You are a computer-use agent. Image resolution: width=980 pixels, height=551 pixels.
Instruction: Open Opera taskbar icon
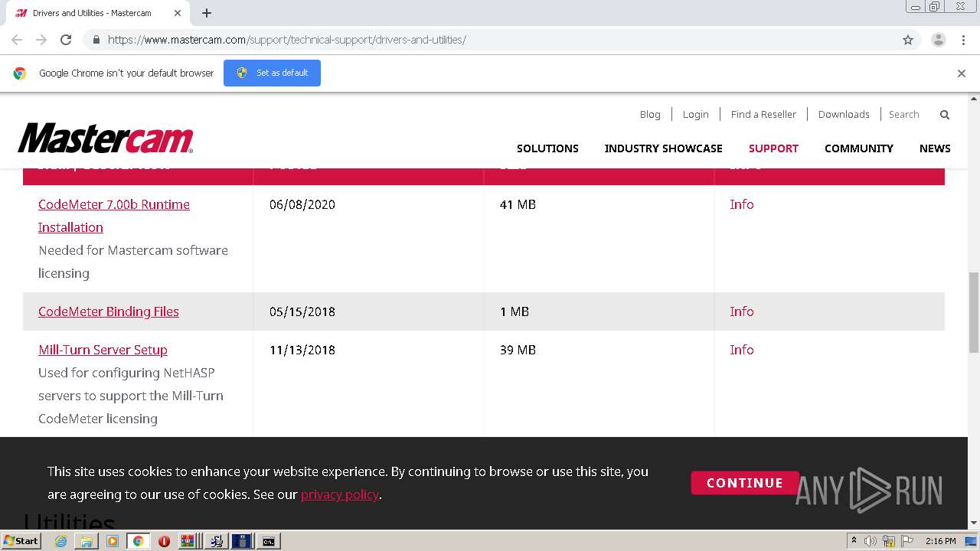(164, 541)
